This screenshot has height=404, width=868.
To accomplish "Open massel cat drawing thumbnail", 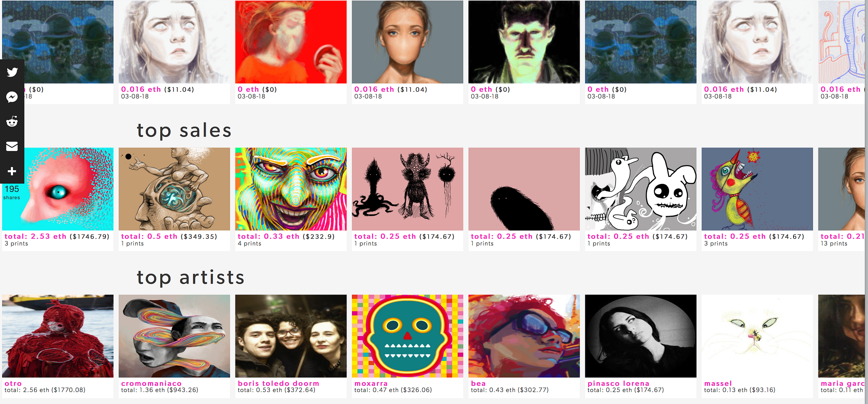I will [x=757, y=336].
